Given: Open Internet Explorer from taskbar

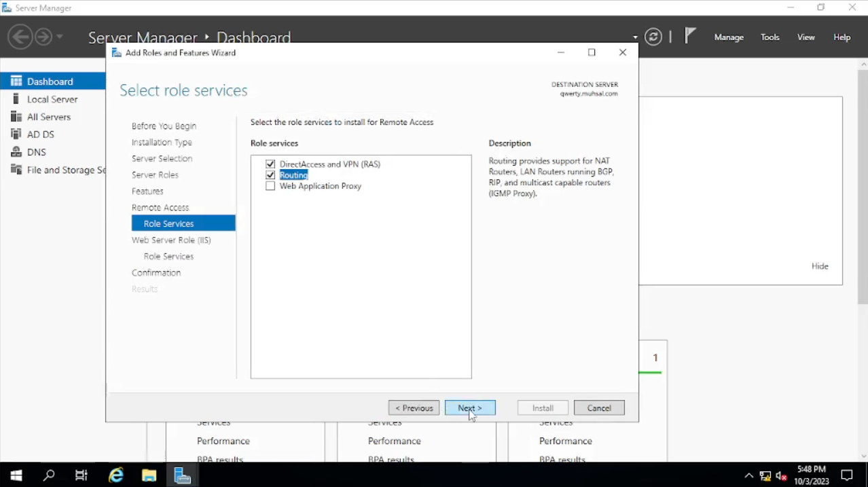Looking at the screenshot, I should [116, 475].
